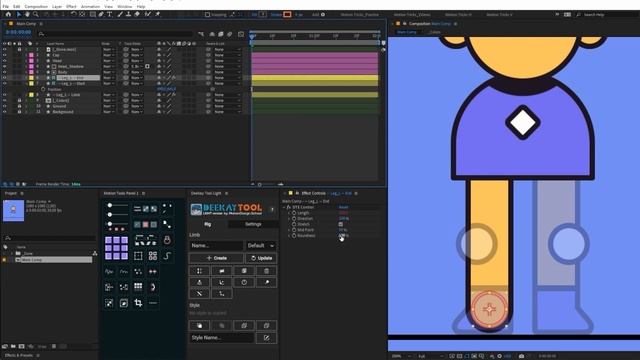Click the new composition icon in Project panel

[22, 347]
